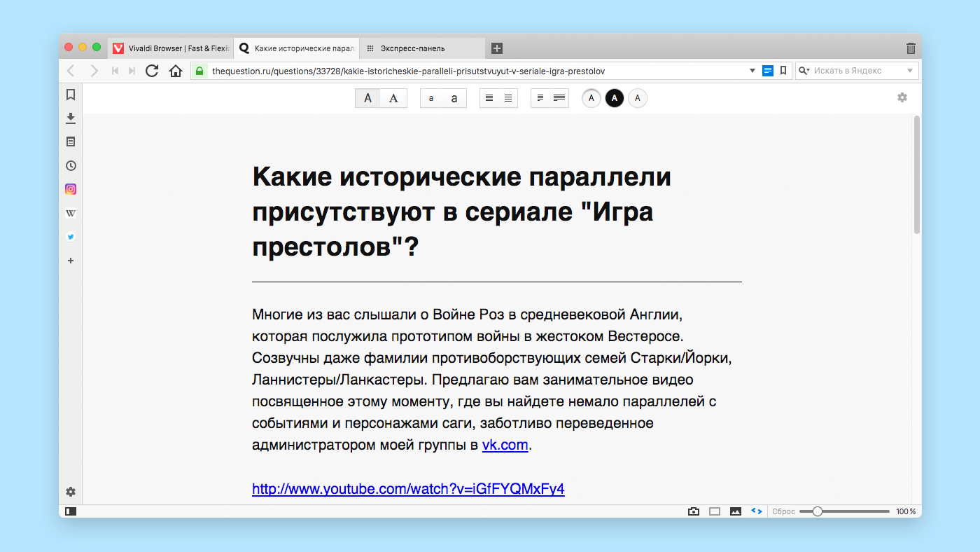This screenshot has width=980, height=552.
Task: Select the dark reader color theme
Action: [615, 98]
